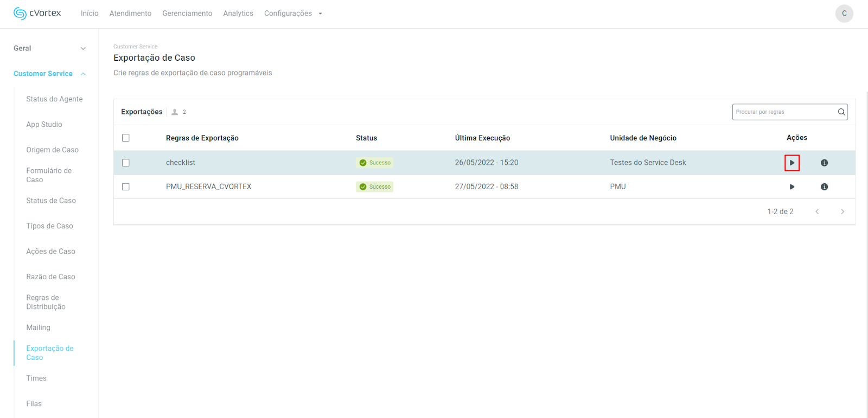The height and width of the screenshot is (418, 868).
Task: Check the PMU_RESERVA_CVORTEX row checkbox
Action: pos(126,187)
